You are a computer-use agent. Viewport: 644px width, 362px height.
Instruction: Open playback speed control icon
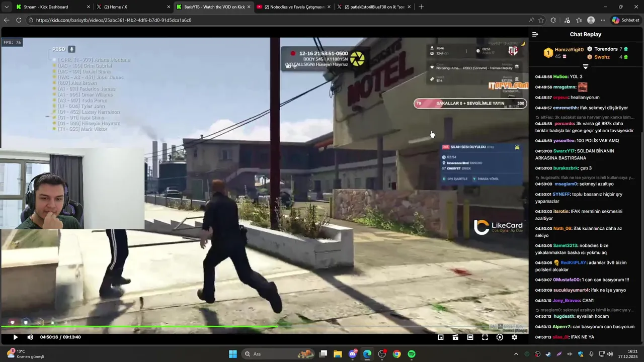pyautogui.click(x=500, y=337)
